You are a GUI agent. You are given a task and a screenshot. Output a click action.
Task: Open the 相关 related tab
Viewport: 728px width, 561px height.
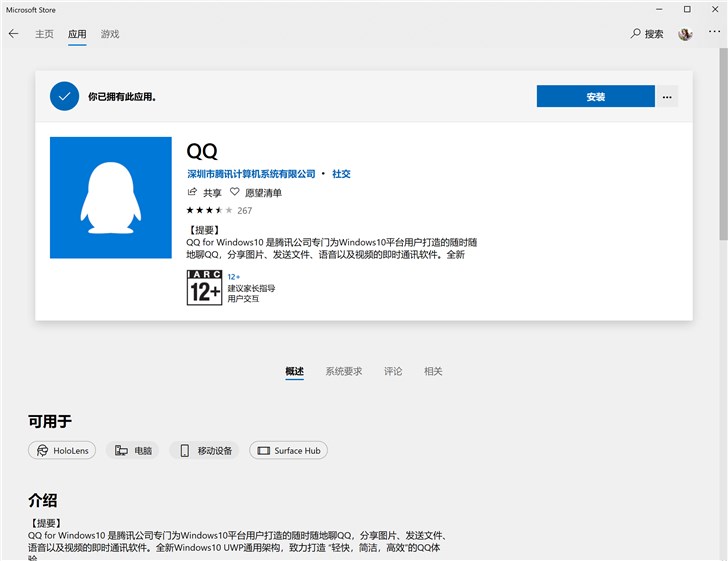pyautogui.click(x=433, y=371)
